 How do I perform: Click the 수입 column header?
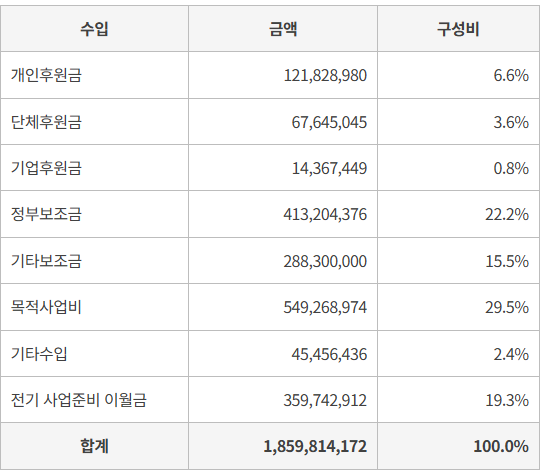(x=94, y=29)
